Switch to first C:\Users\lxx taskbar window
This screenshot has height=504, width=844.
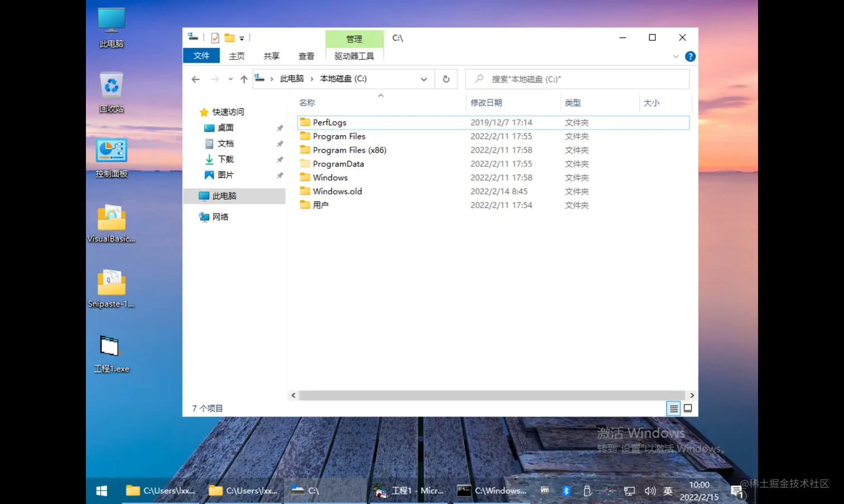pyautogui.click(x=162, y=491)
